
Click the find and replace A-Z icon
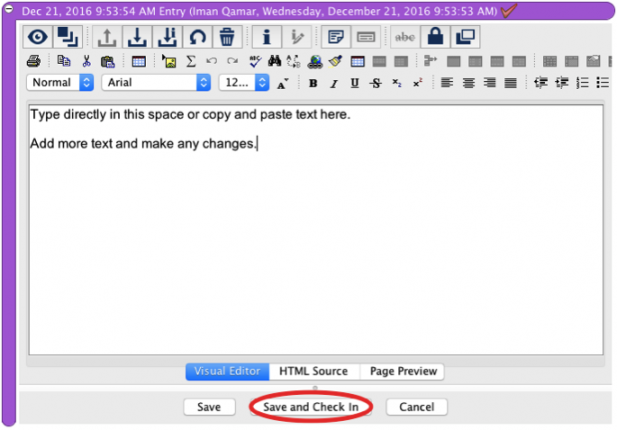point(294,61)
